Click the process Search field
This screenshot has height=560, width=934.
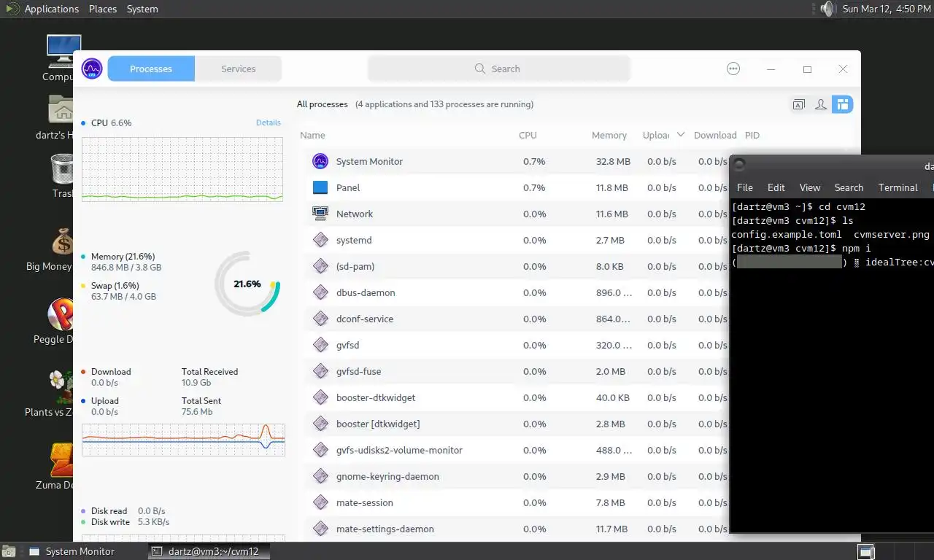pos(498,69)
